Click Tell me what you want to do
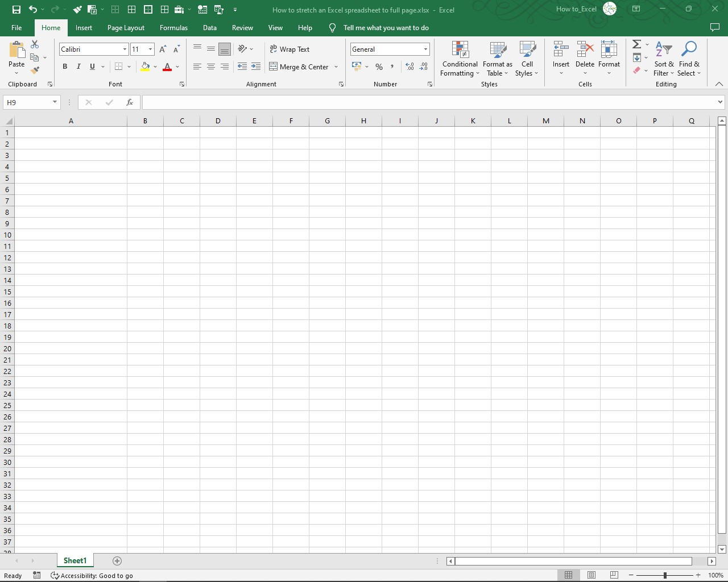Screen dimensions: 728x582 coord(378,27)
